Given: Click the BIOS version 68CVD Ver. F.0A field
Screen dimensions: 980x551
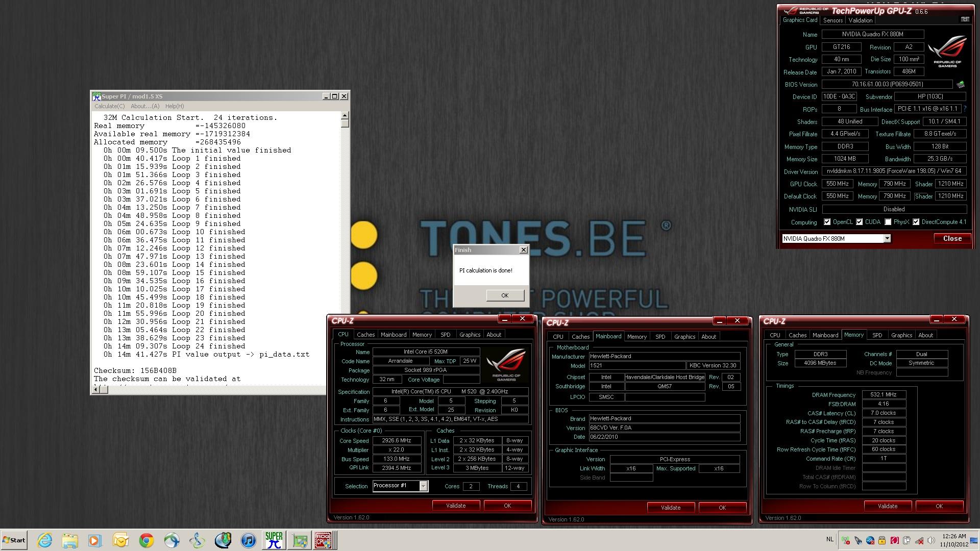Looking at the screenshot, I should [x=664, y=428].
